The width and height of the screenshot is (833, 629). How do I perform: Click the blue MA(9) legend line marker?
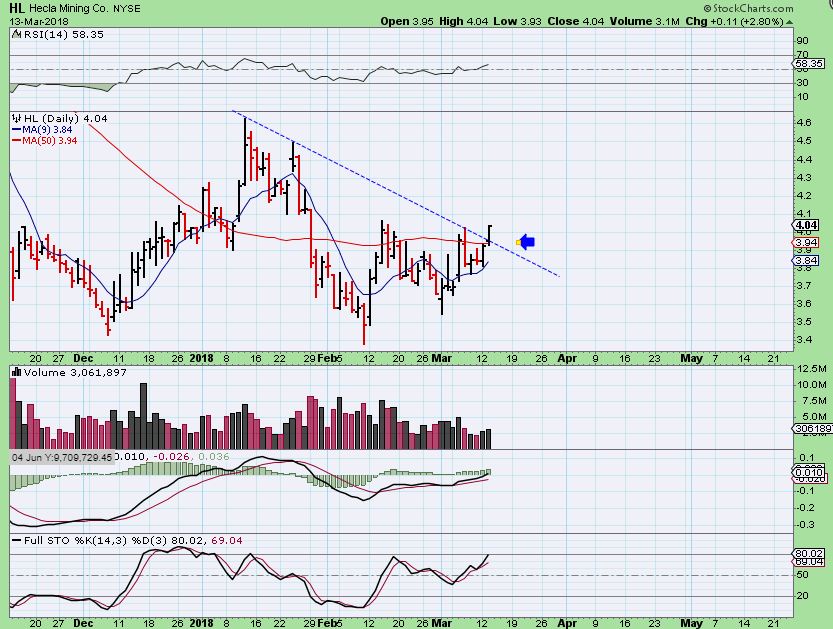16,130
